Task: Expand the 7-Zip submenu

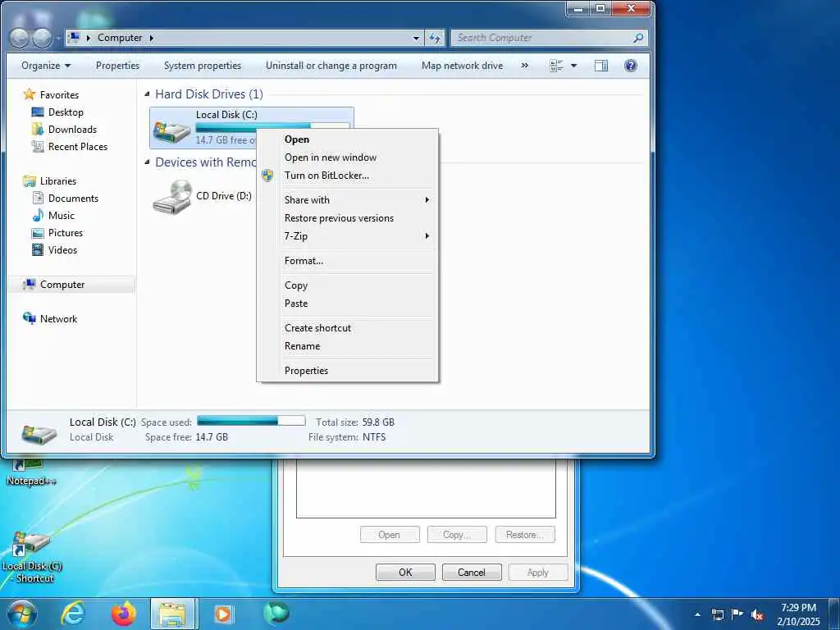Action: 356,236
